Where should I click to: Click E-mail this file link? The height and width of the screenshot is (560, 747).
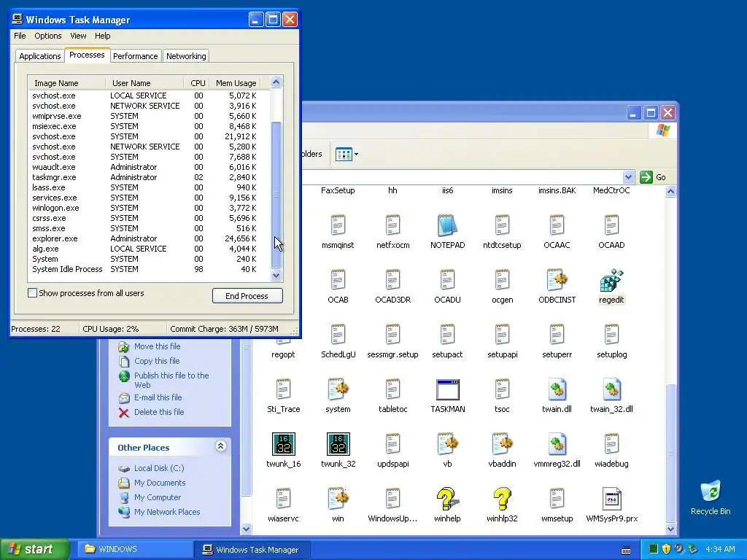click(158, 397)
